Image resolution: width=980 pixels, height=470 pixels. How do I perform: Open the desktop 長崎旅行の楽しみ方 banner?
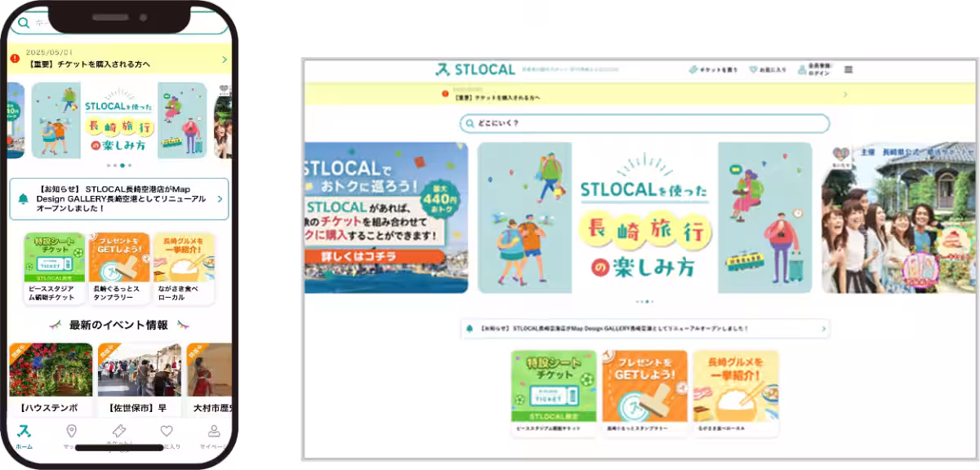pos(645,218)
